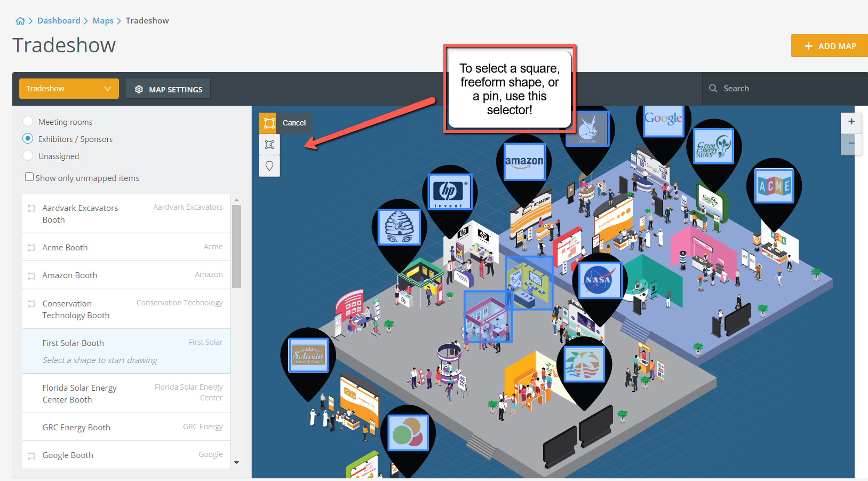Select the pin placement tool
Screen dimensions: 868x481
click(269, 166)
